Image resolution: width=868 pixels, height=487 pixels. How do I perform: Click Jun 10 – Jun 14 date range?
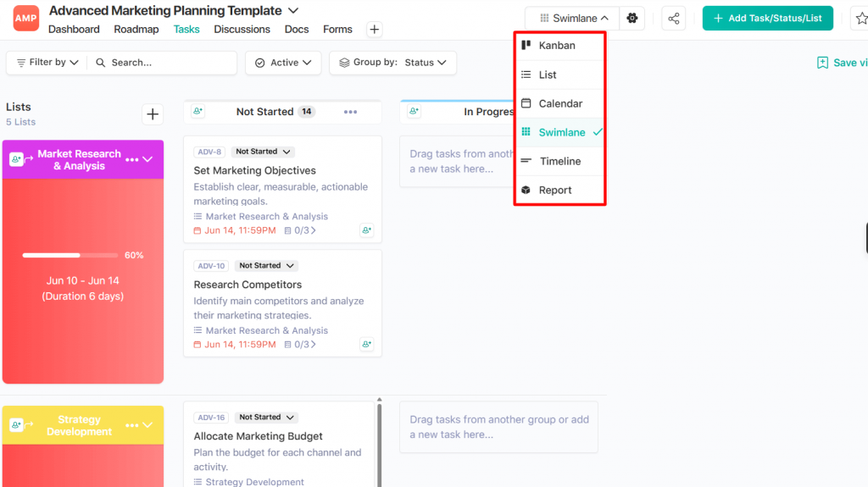(x=82, y=280)
